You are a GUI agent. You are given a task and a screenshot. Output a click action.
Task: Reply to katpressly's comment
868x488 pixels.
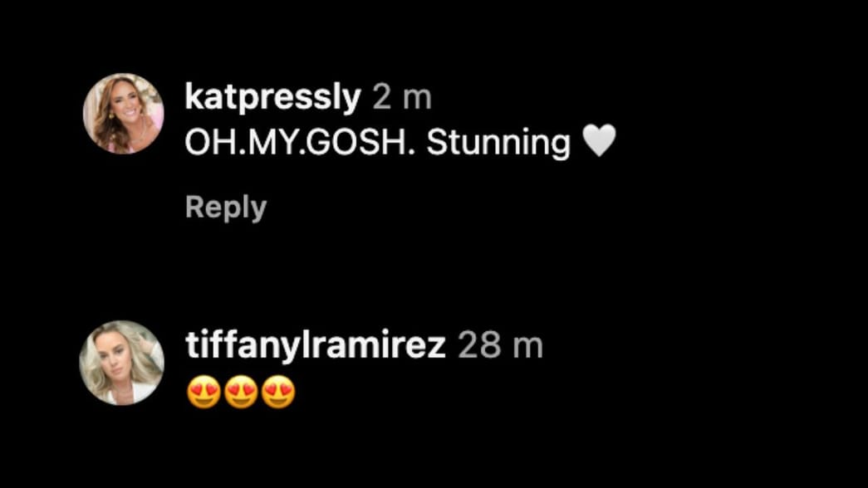tap(226, 207)
